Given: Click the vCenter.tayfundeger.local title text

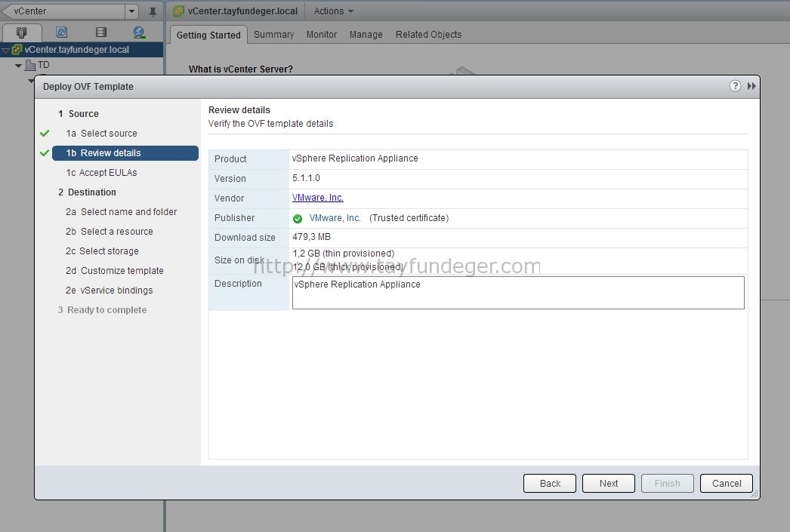Looking at the screenshot, I should [243, 11].
